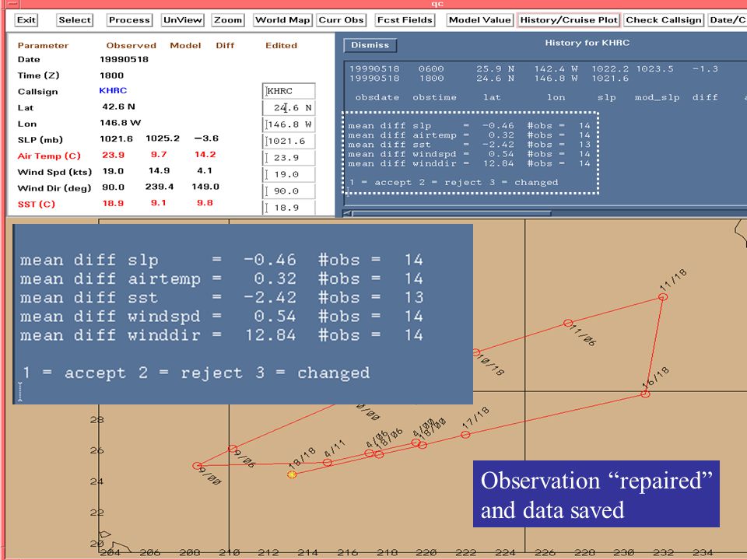Click the Lat edit field showing 24.6 N

pos(289,107)
